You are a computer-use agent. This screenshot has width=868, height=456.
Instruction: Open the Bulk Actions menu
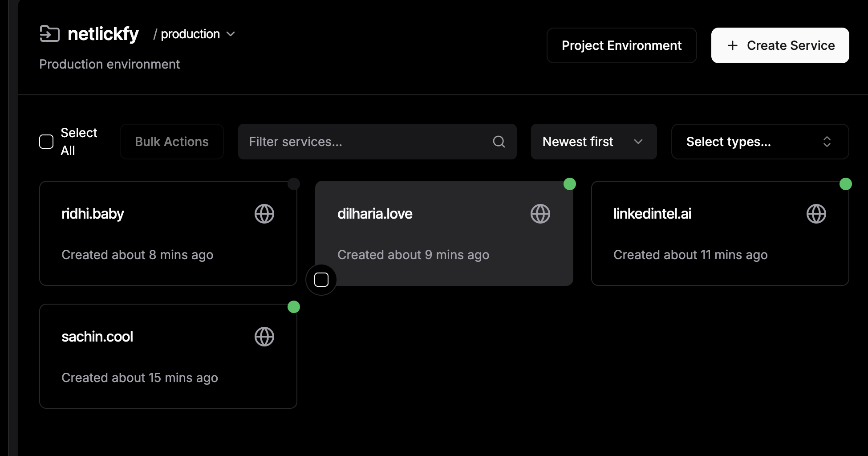(x=171, y=142)
